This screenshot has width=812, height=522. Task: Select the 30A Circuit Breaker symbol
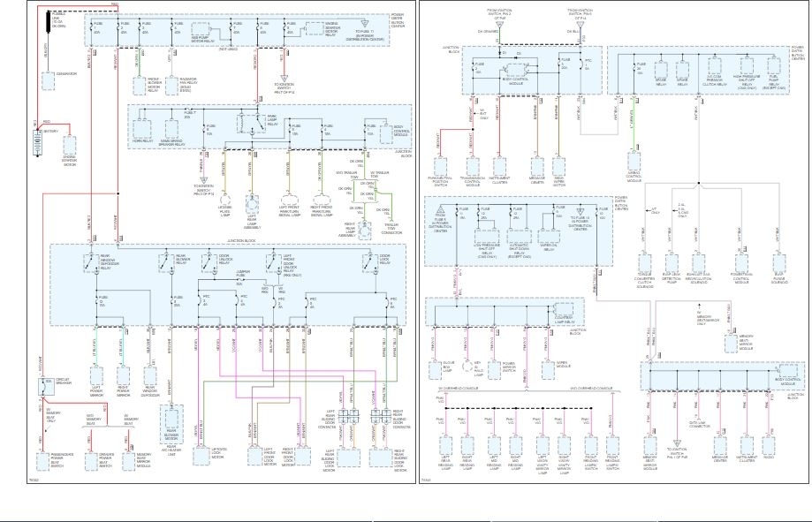[46, 387]
